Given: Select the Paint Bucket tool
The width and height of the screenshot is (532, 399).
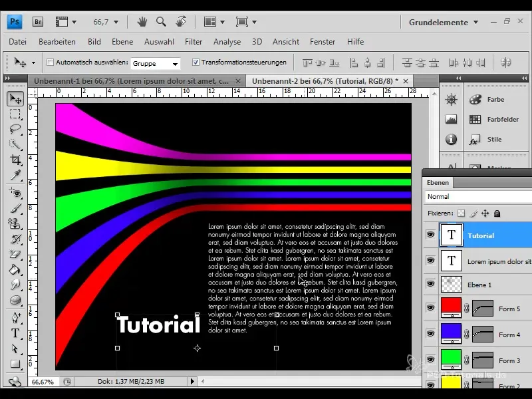Looking at the screenshot, I should 15,269.
